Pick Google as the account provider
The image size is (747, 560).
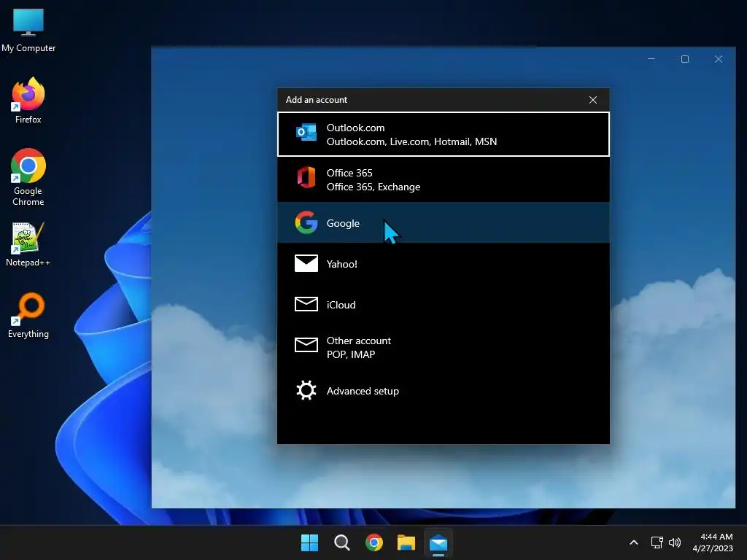point(443,223)
